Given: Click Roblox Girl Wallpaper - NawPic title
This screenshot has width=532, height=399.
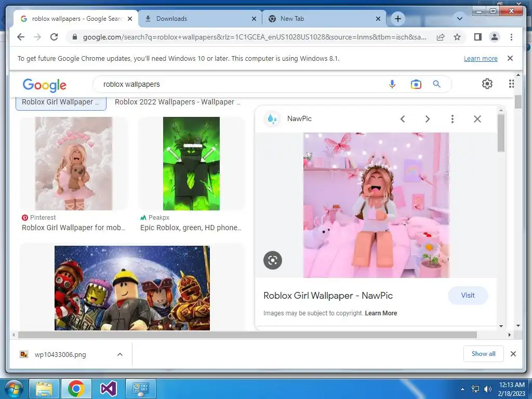Looking at the screenshot, I should coord(328,296).
